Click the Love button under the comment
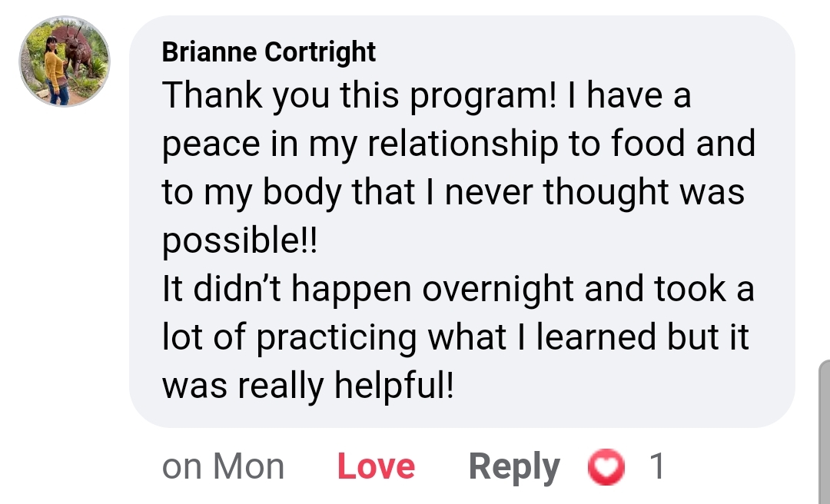The image size is (830, 504). [x=376, y=466]
